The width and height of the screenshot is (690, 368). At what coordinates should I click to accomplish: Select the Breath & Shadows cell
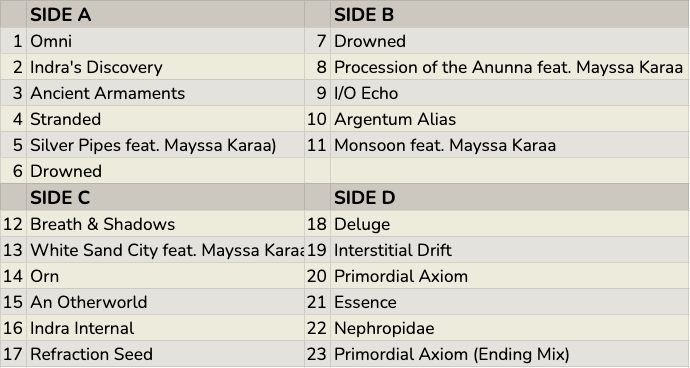coord(165,224)
